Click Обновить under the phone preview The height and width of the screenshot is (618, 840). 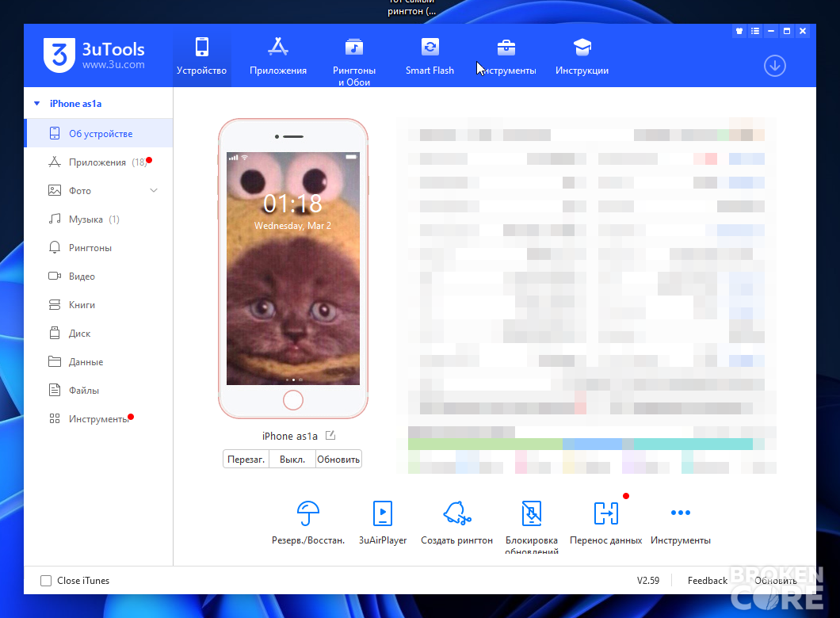click(338, 460)
